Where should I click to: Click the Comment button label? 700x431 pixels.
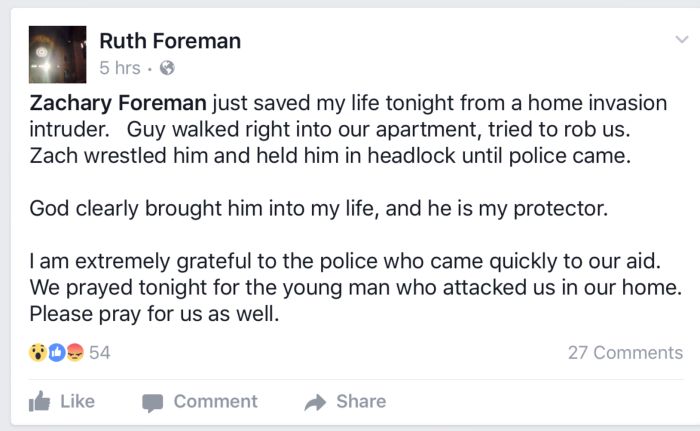215,401
